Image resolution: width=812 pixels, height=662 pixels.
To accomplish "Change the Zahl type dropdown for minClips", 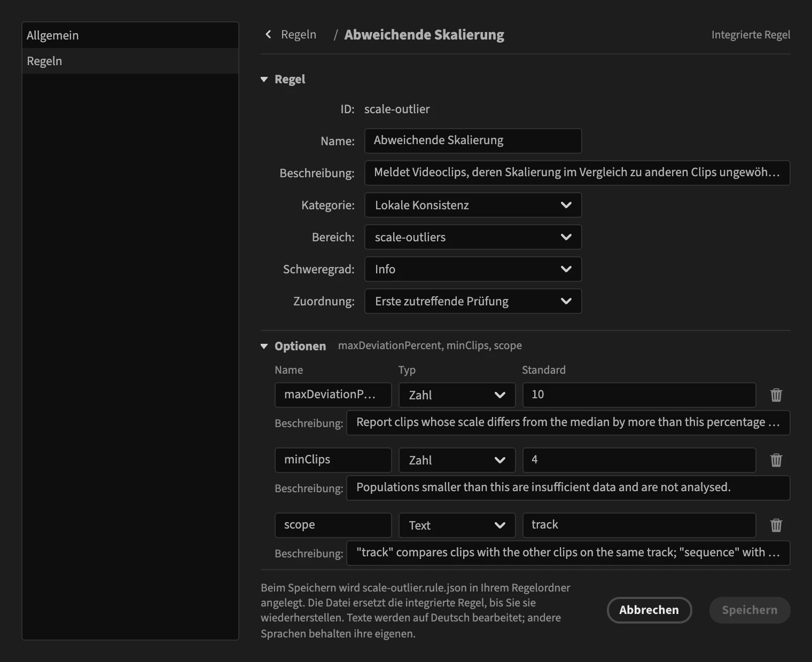I will tap(457, 460).
